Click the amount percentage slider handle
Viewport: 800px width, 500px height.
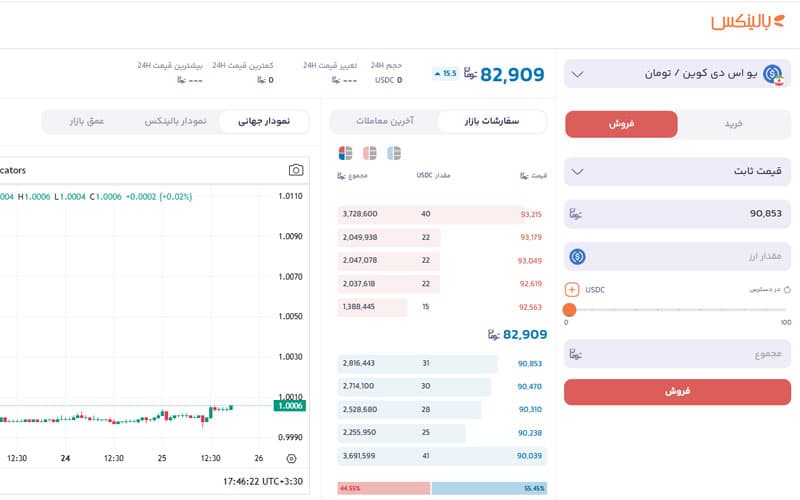(569, 310)
